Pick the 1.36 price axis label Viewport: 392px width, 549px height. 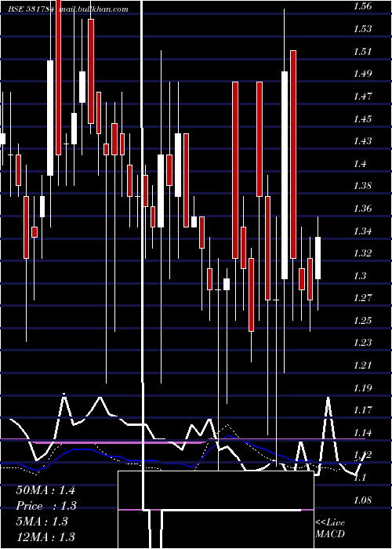362,209
